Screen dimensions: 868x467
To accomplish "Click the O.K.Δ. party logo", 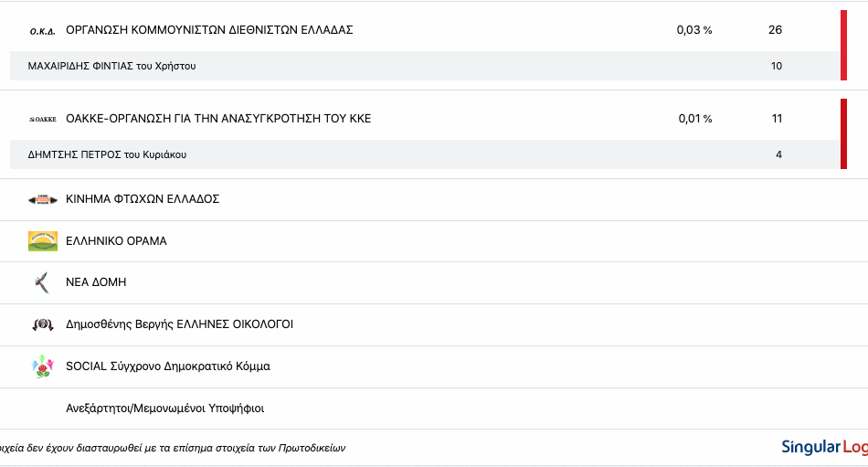I will [x=43, y=32].
